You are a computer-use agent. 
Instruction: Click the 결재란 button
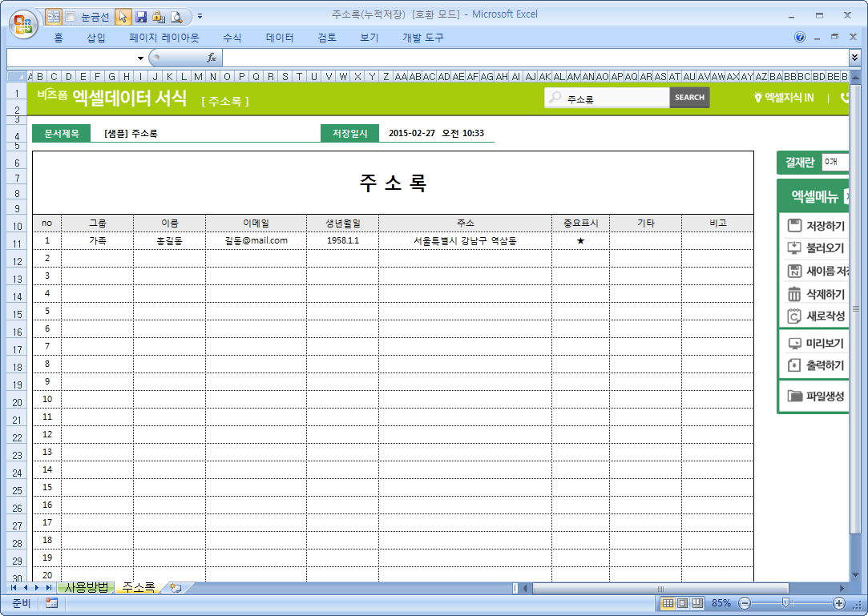coord(800,162)
